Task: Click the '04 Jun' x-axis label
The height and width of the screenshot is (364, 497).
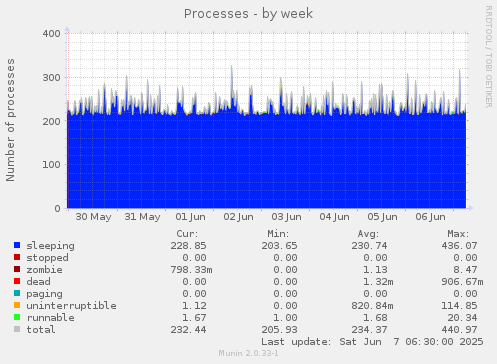Action: pyautogui.click(x=334, y=217)
